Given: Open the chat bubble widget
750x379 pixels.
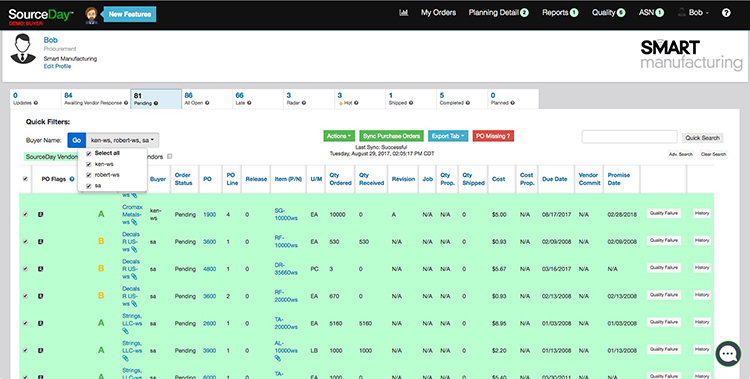Looking at the screenshot, I should pyautogui.click(x=728, y=354).
